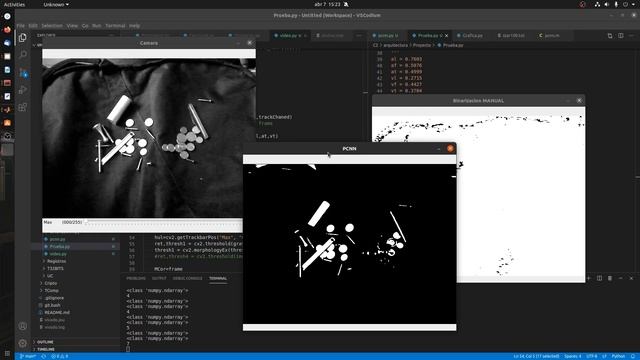640x360 pixels.
Task: Click the PCNN window title bar
Action: click(349, 149)
